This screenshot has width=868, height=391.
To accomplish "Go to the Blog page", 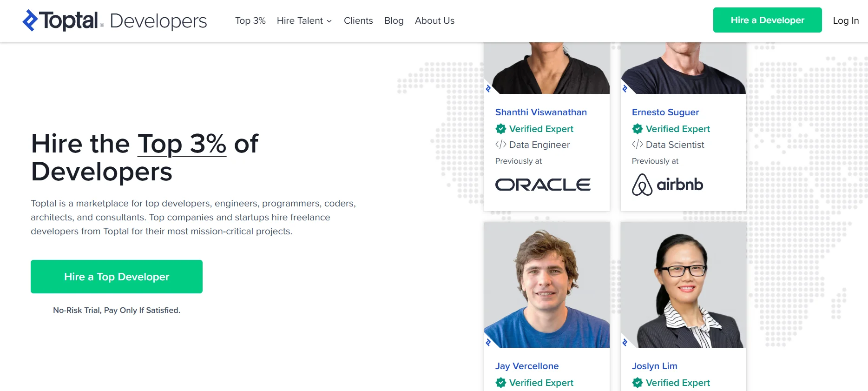I will [x=394, y=20].
